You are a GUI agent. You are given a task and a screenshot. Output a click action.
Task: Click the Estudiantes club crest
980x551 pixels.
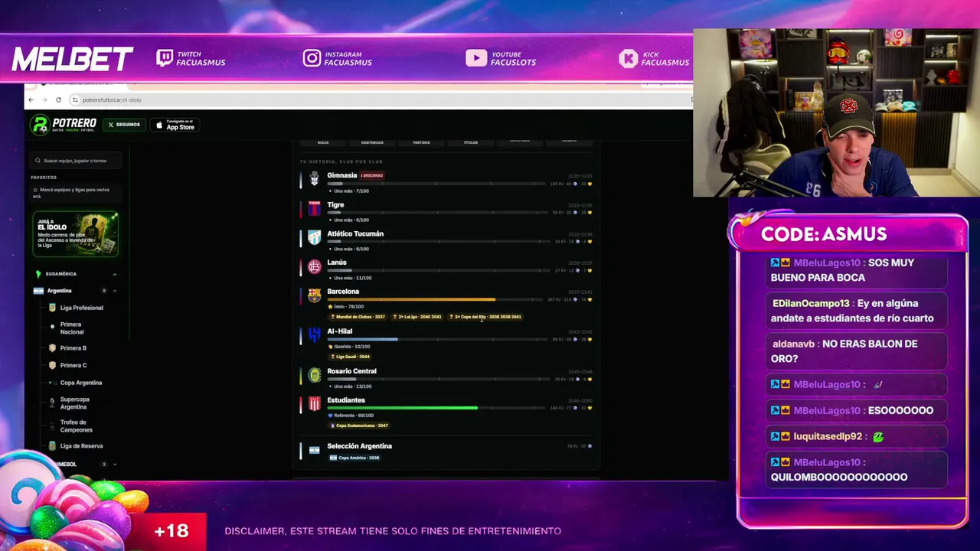[x=314, y=404]
